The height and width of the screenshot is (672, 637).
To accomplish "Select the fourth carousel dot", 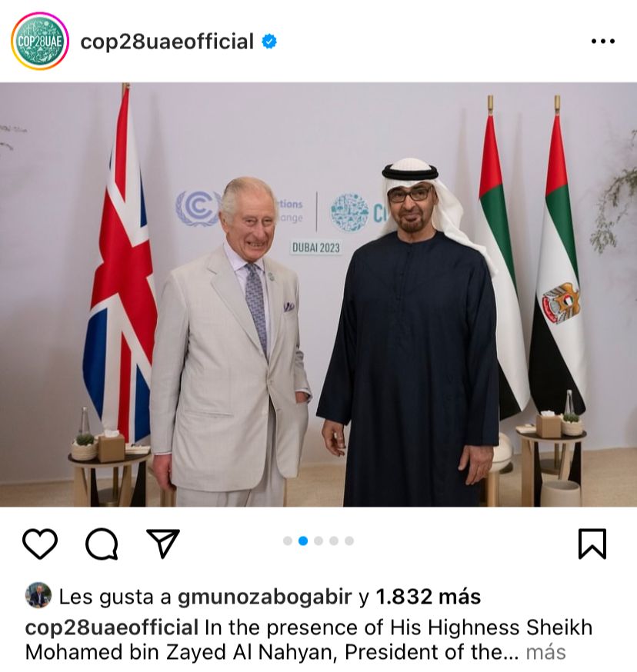I will point(334,541).
